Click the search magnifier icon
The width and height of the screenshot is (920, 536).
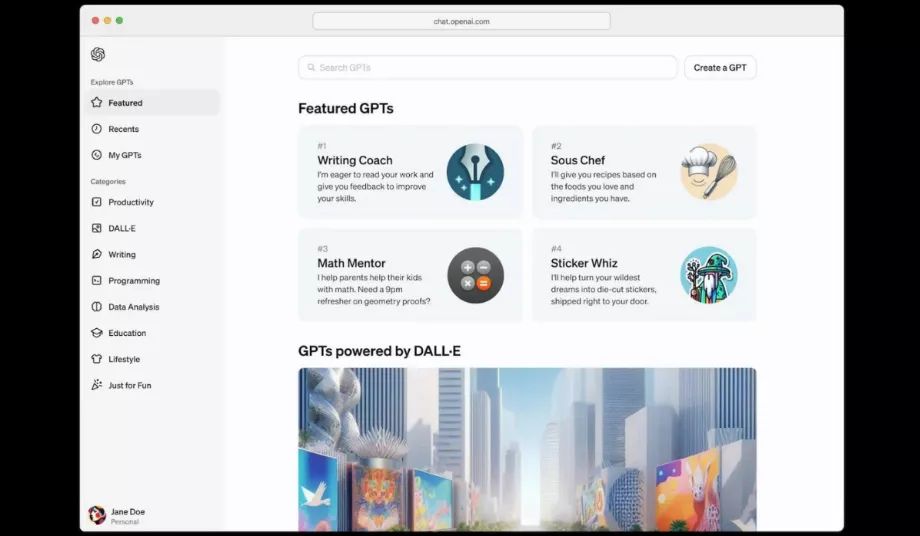[x=311, y=67]
